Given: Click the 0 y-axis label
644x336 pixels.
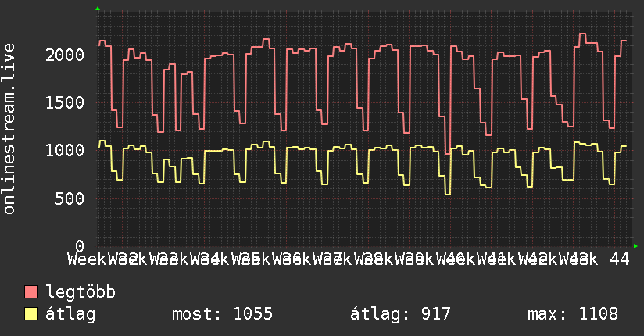Looking at the screenshot, I should click(x=80, y=246).
